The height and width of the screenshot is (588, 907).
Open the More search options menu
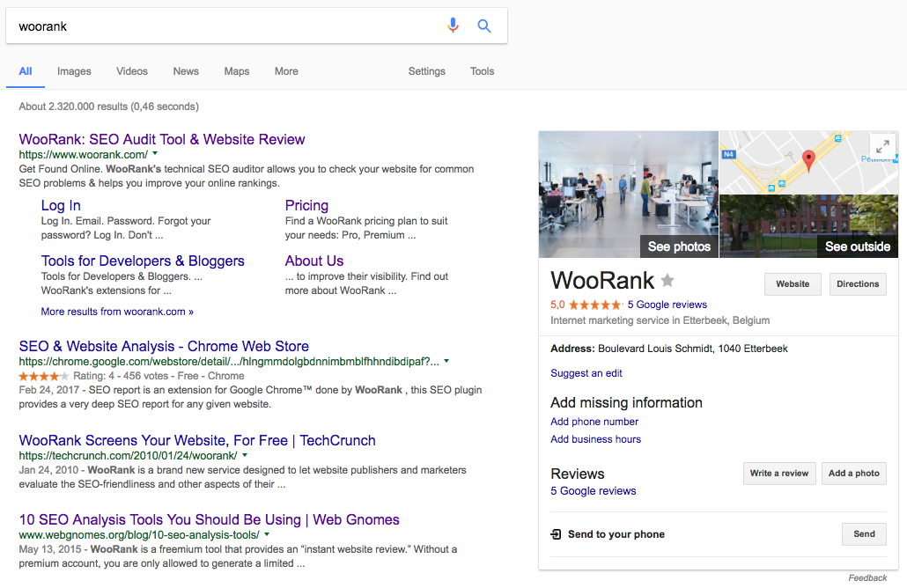[286, 71]
